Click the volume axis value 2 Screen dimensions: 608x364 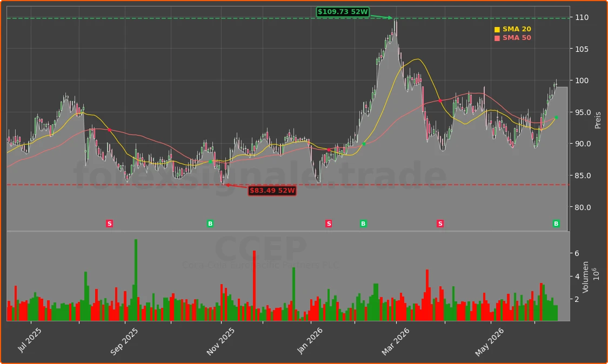tap(577, 299)
